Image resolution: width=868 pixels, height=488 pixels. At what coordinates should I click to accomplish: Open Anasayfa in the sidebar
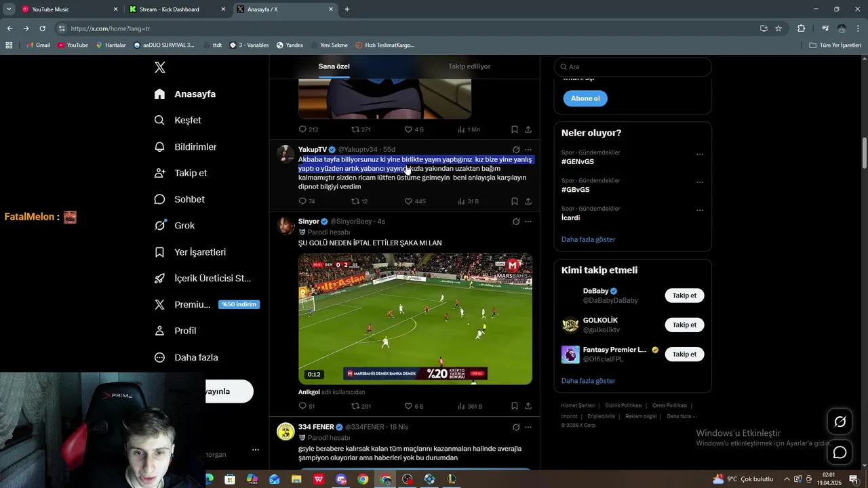point(185,94)
